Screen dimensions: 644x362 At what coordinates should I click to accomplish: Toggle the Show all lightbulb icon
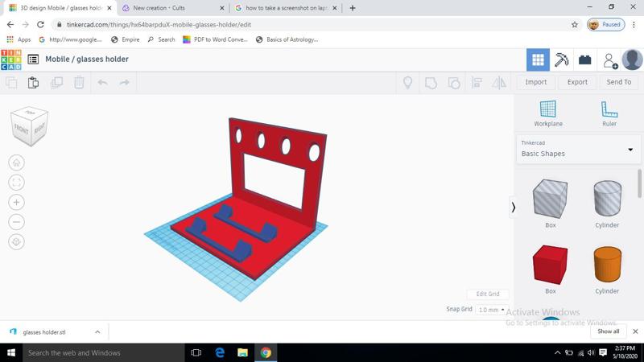pyautogui.click(x=407, y=83)
